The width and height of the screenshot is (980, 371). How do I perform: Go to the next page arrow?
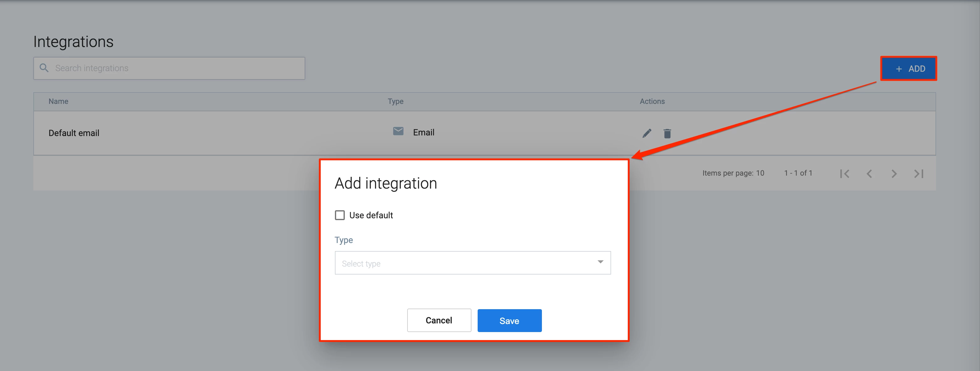pos(894,173)
